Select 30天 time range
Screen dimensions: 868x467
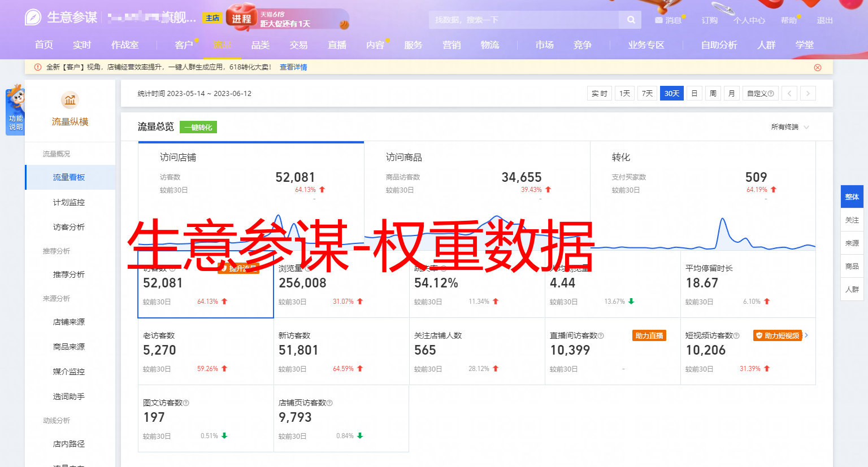(x=672, y=93)
